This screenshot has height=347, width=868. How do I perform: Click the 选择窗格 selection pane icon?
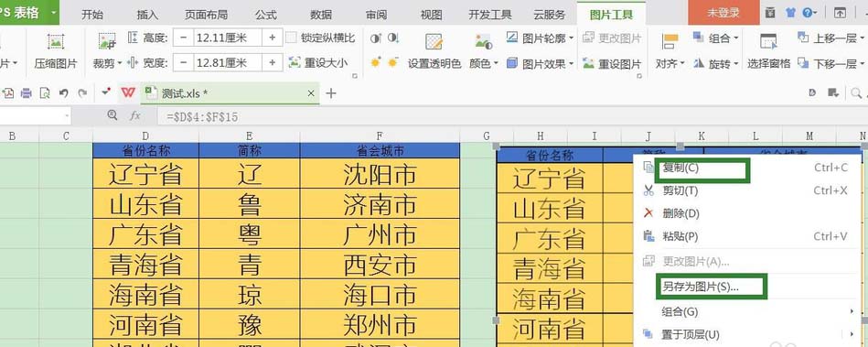pos(768,41)
